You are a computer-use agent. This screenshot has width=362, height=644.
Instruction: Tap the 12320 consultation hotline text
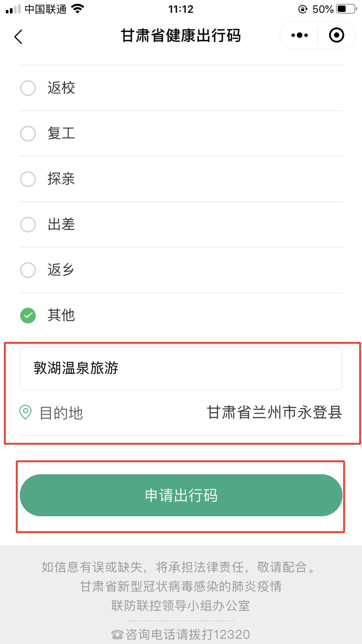[x=188, y=634]
